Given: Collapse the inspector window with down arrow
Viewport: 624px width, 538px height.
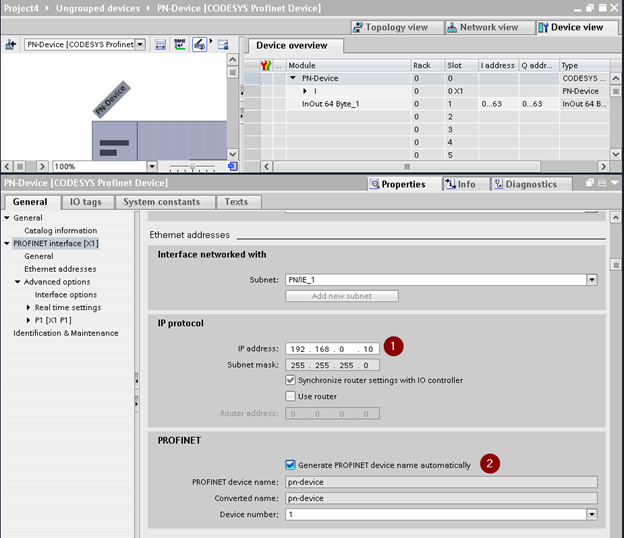Looking at the screenshot, I should tap(614, 183).
